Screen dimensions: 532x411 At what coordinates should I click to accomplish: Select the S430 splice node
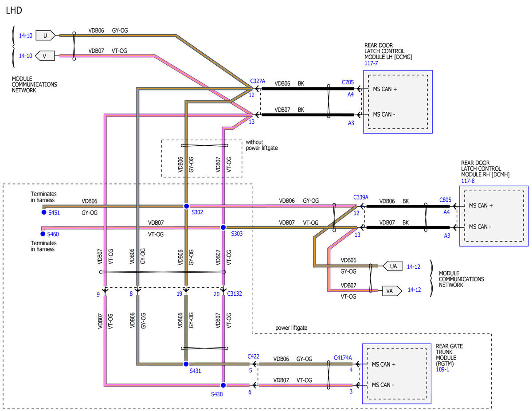point(223,385)
